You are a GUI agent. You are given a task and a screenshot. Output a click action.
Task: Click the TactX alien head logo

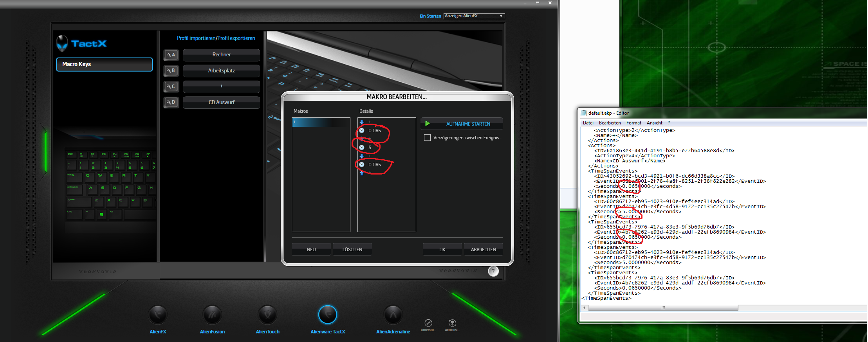pos(62,43)
